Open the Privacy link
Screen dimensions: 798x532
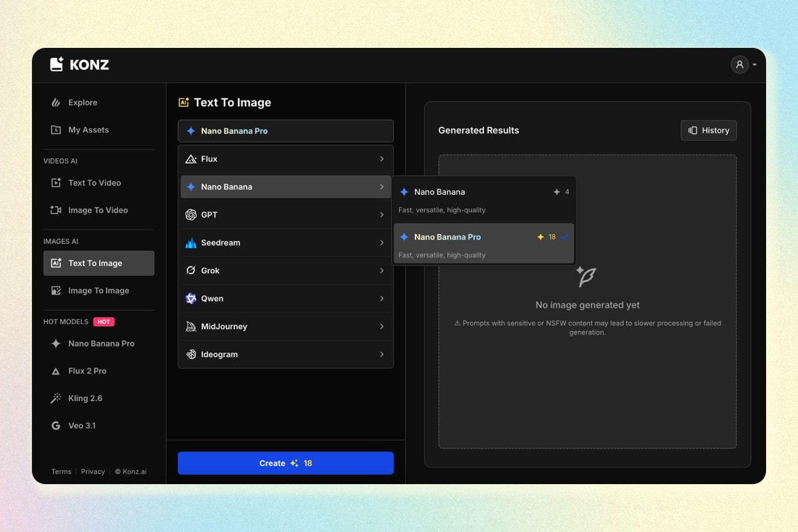[93, 471]
